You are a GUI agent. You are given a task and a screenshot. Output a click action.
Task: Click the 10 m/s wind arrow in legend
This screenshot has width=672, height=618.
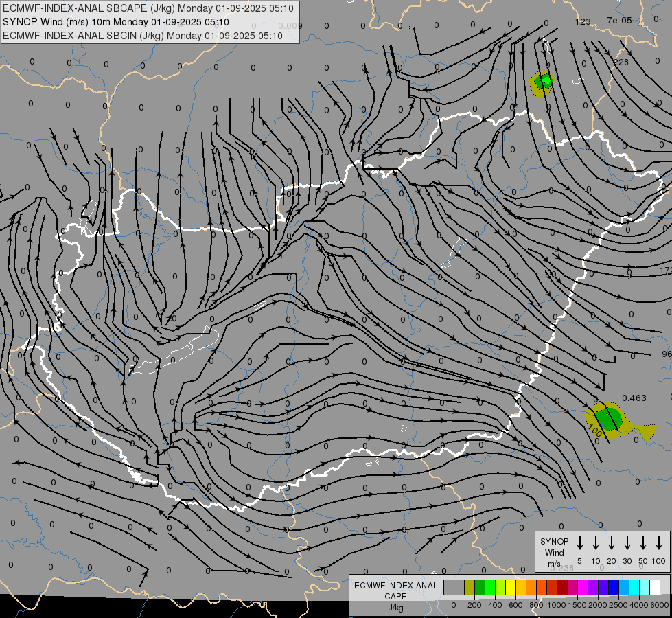(x=595, y=542)
